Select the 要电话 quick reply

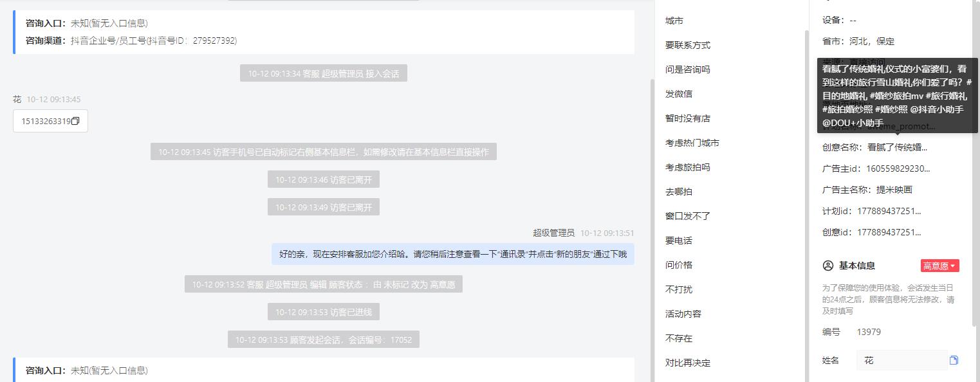click(x=679, y=241)
